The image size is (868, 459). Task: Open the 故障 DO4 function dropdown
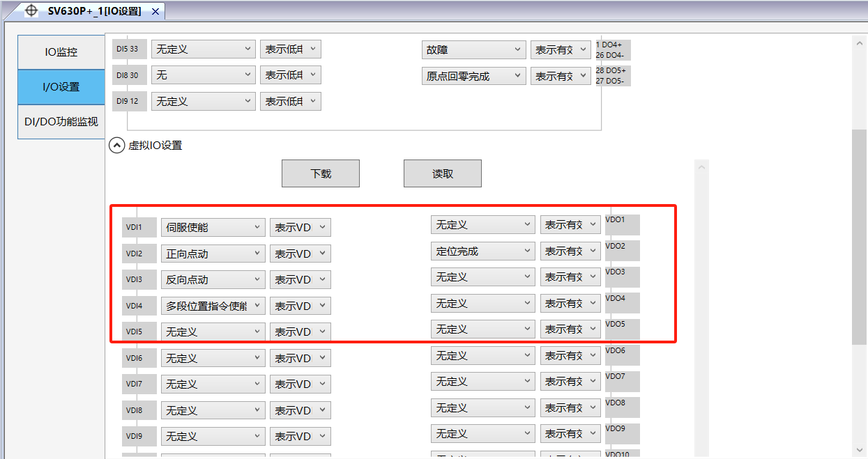coord(474,50)
